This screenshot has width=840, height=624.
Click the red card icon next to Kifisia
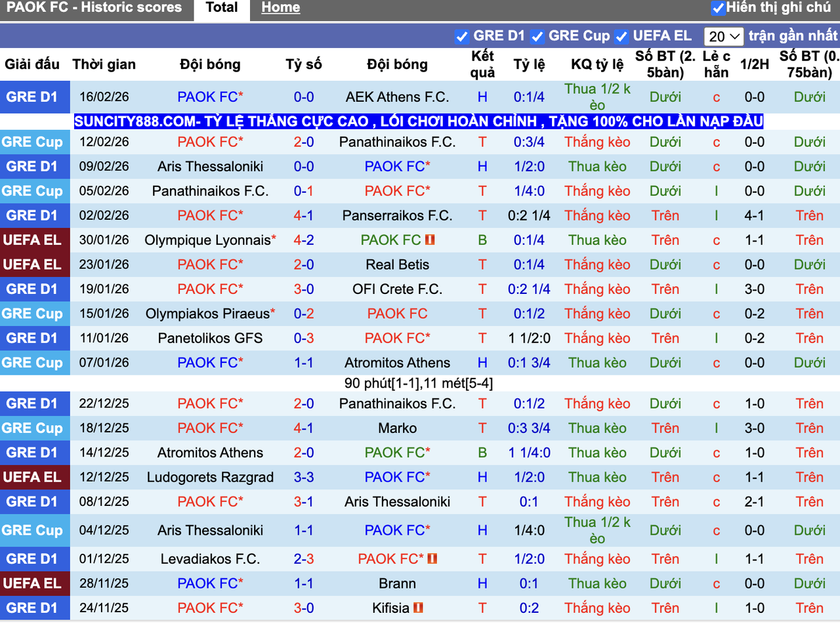[x=418, y=608]
